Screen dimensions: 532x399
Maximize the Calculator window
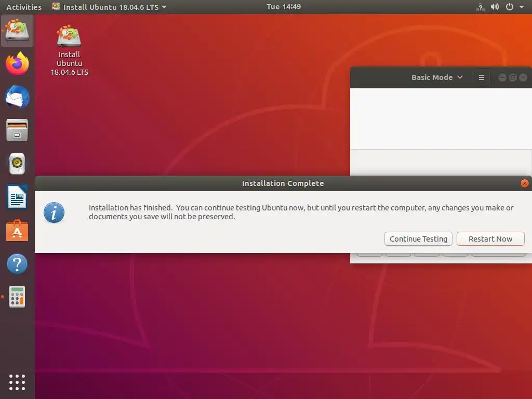(x=513, y=77)
